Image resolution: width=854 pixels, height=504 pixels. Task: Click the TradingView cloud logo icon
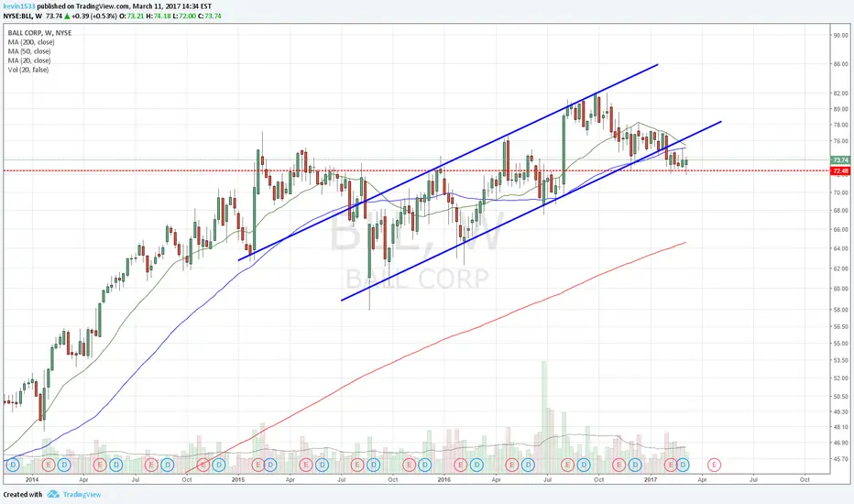tap(53, 494)
